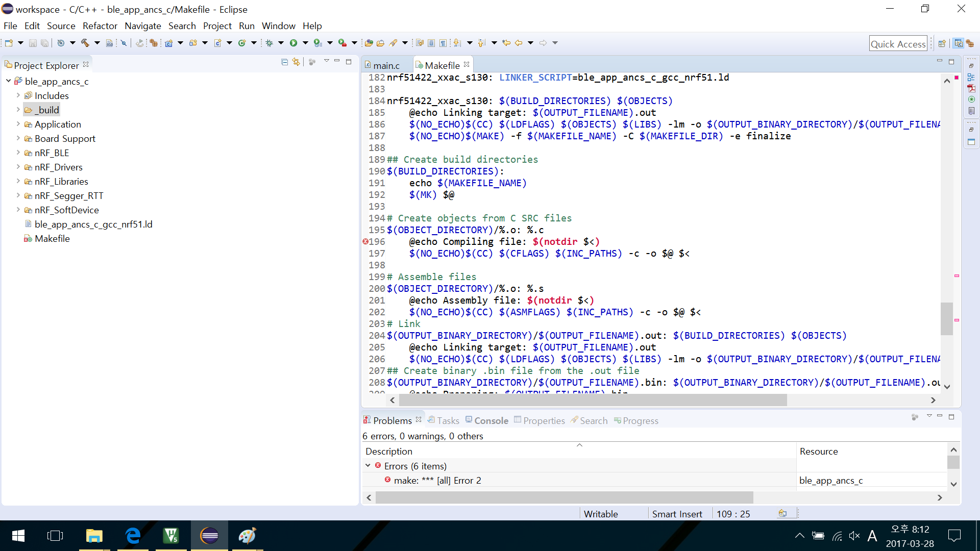This screenshot has height=551, width=980.
Task: Click the Problems view horizontal scrollbar thumb
Action: click(564, 497)
